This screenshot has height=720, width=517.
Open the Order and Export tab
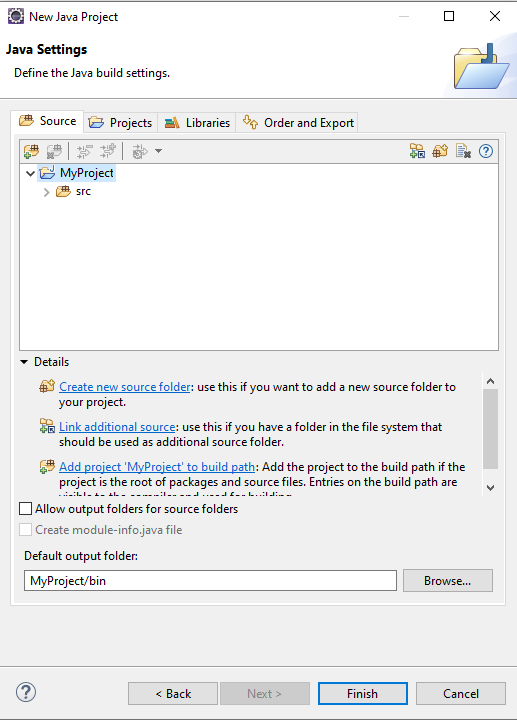[298, 123]
